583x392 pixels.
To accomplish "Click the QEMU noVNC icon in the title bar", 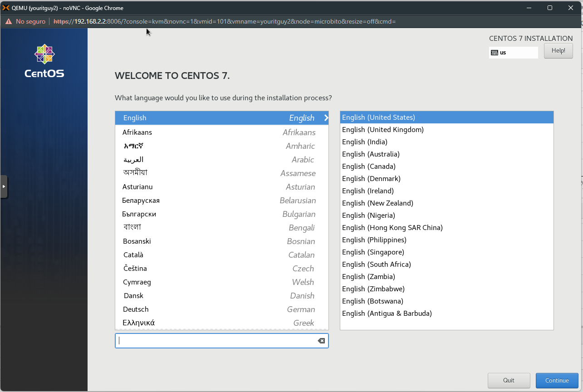I will coord(5,7).
